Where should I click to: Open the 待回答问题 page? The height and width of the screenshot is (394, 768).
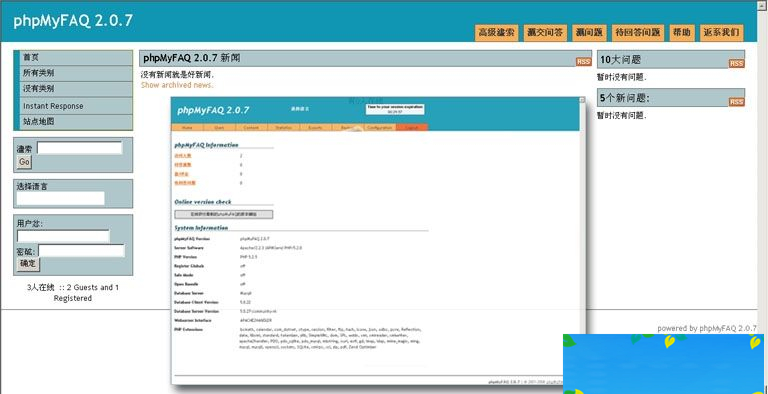pos(637,33)
